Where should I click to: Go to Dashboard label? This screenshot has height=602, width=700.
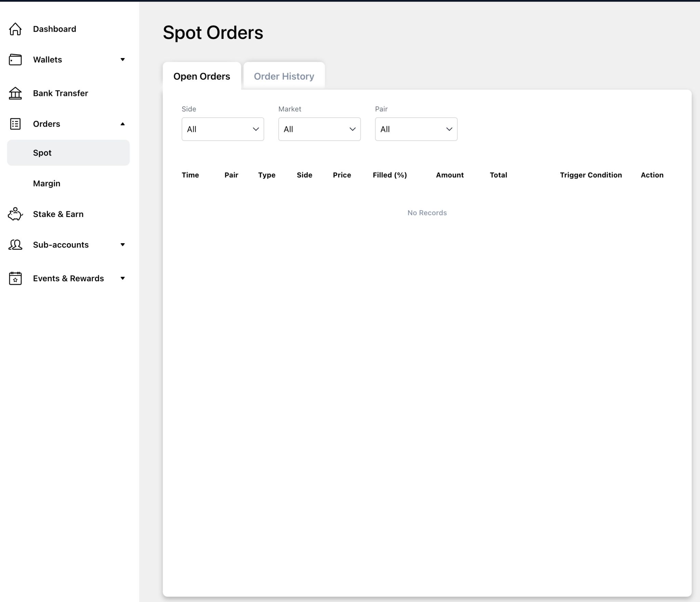coord(55,29)
